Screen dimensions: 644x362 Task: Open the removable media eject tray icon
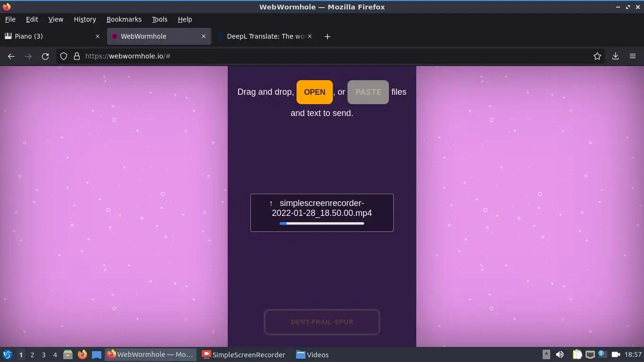(x=546, y=354)
